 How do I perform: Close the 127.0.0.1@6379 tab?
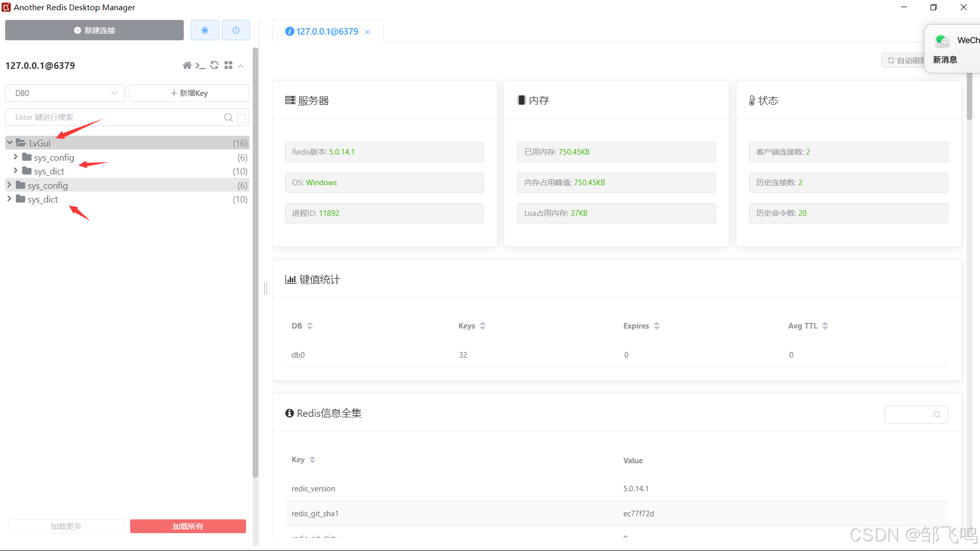(x=367, y=32)
